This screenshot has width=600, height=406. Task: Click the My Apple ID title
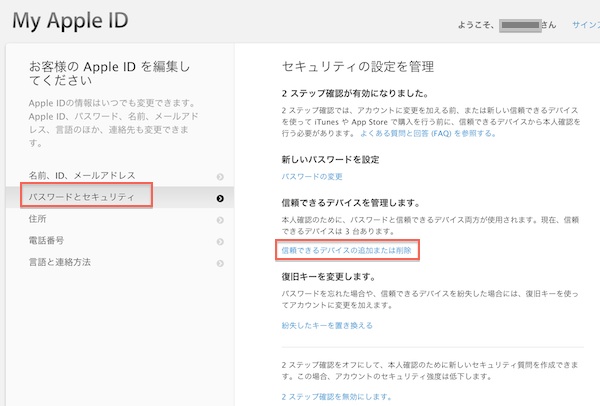click(70, 21)
